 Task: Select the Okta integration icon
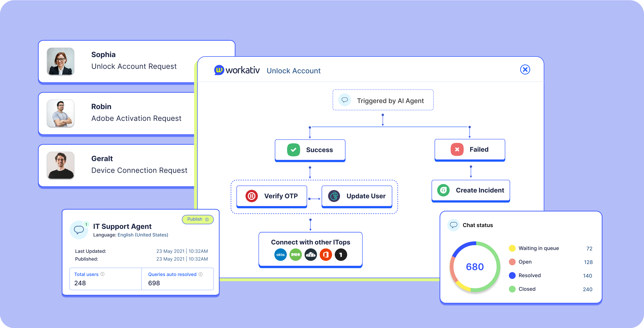pyautogui.click(x=280, y=254)
